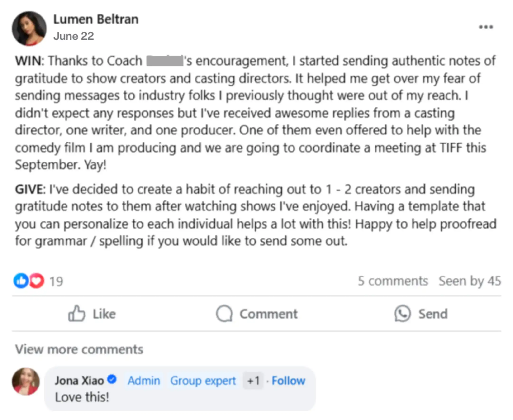Viewport: 513px width, 420px height.
Task: Open Jona Xiao's profile picture
Action: pos(26,382)
